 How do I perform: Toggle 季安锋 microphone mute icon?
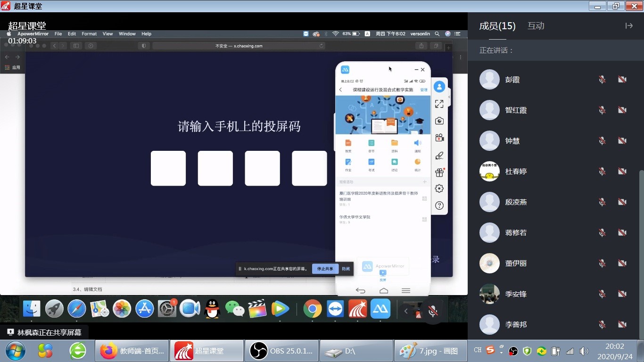pyautogui.click(x=602, y=294)
